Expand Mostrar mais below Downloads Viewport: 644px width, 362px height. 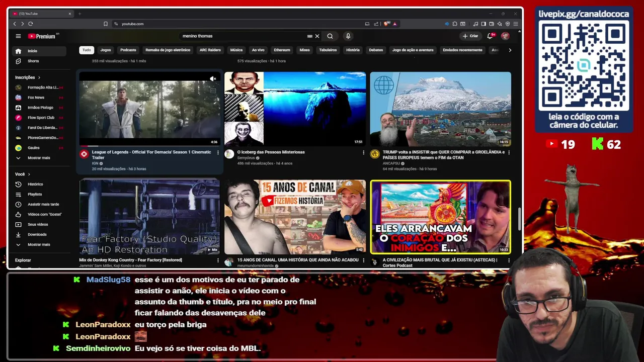coord(39,244)
